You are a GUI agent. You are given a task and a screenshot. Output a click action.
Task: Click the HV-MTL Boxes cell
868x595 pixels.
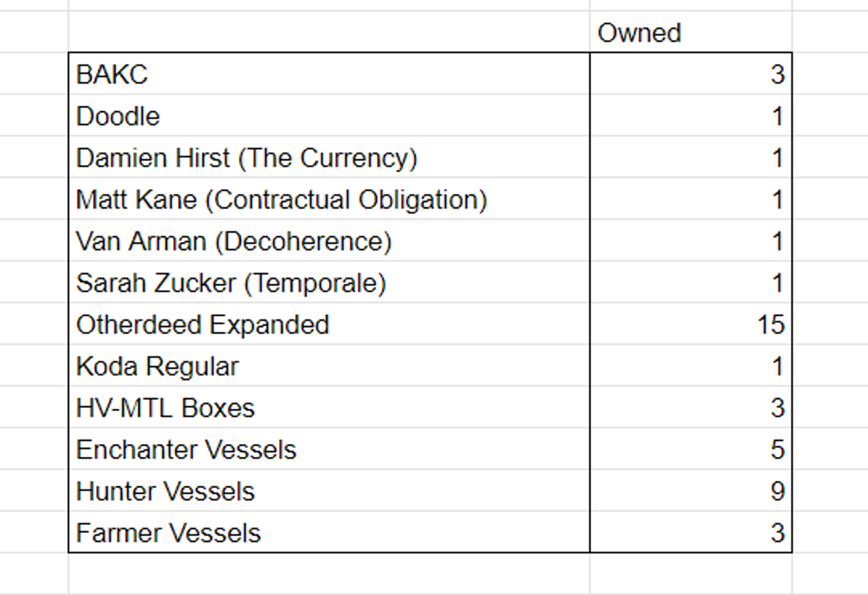(x=165, y=408)
